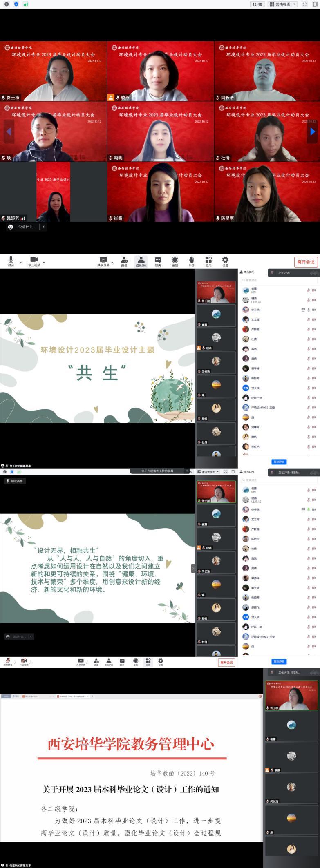This screenshot has height=868, width=320.
Task: Open the 宫格视图 layout dropdown
Action: 282,4
